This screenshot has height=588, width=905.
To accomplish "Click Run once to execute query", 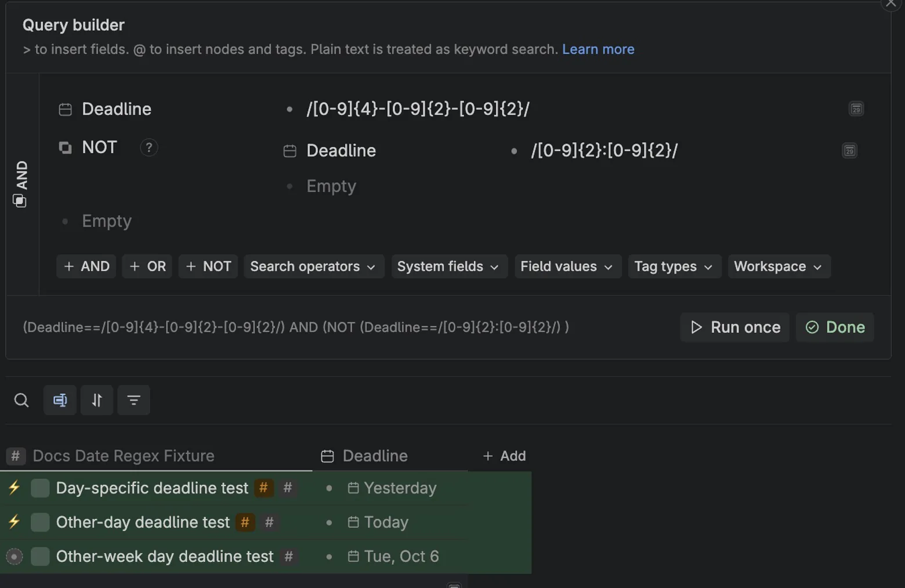I will (x=735, y=328).
